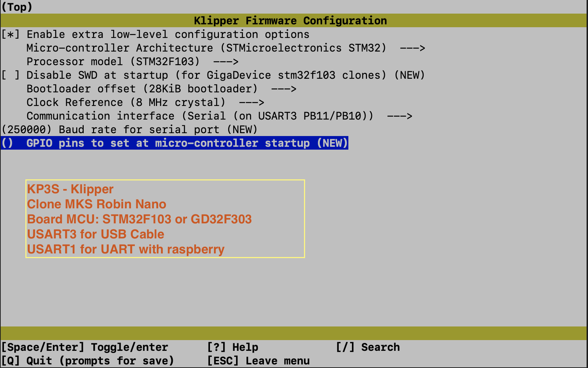Open Communication interface USART3 submenu
The height and width of the screenshot is (368, 588).
click(219, 116)
